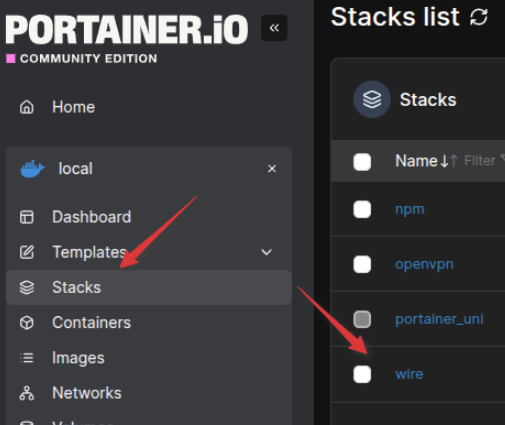
Task: Go to Home in sidebar
Action: [x=74, y=107]
